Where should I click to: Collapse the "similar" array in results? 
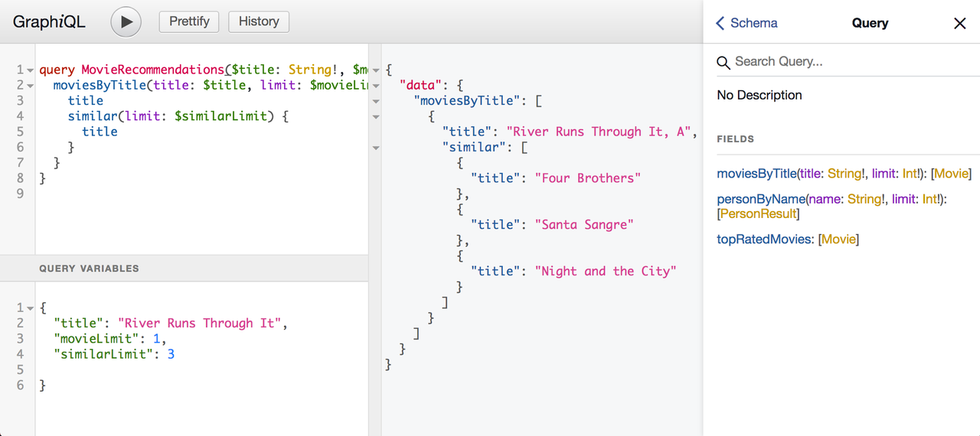375,148
